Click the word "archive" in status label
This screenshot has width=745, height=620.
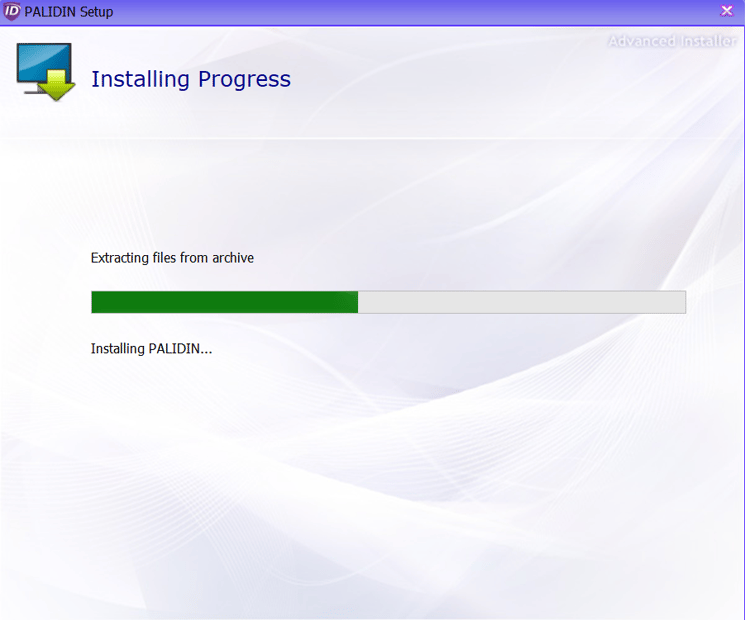point(233,258)
